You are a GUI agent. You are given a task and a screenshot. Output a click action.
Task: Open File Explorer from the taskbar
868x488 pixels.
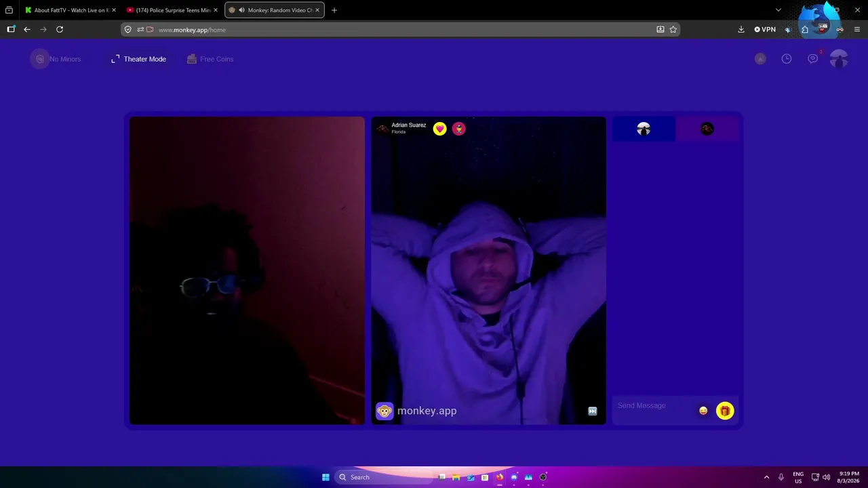click(x=456, y=477)
